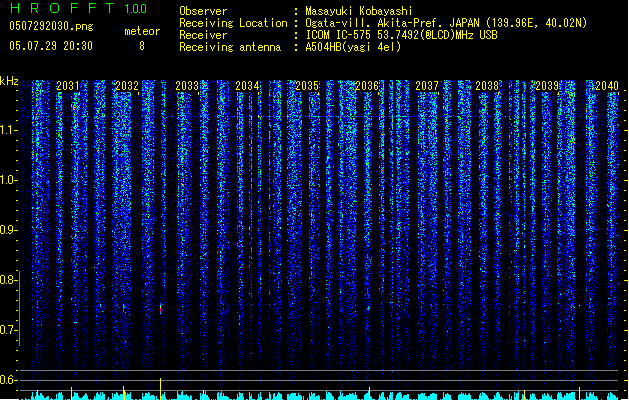Click the 'meteor' count label

pyautogui.click(x=142, y=31)
